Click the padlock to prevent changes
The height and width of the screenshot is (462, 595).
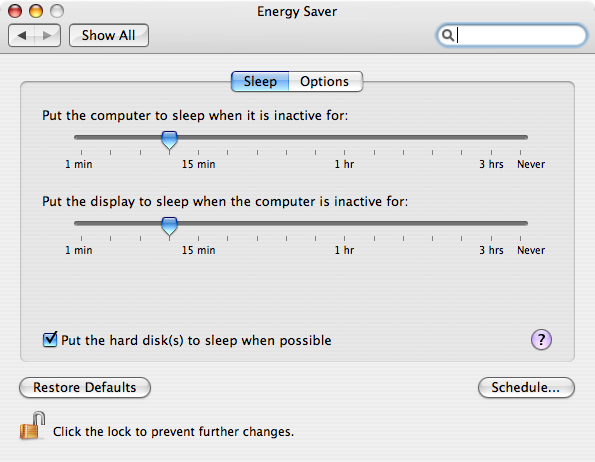click(x=33, y=426)
